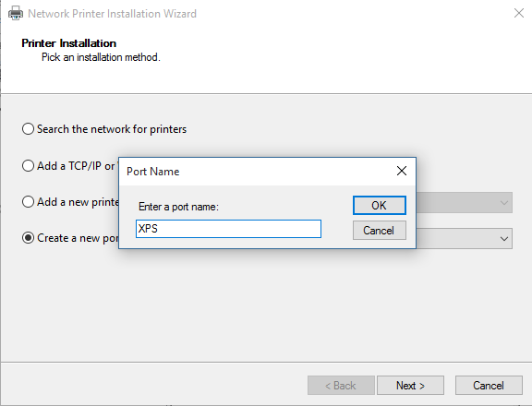Select the 'Create a new port' radio button
532x406 pixels.
point(28,237)
